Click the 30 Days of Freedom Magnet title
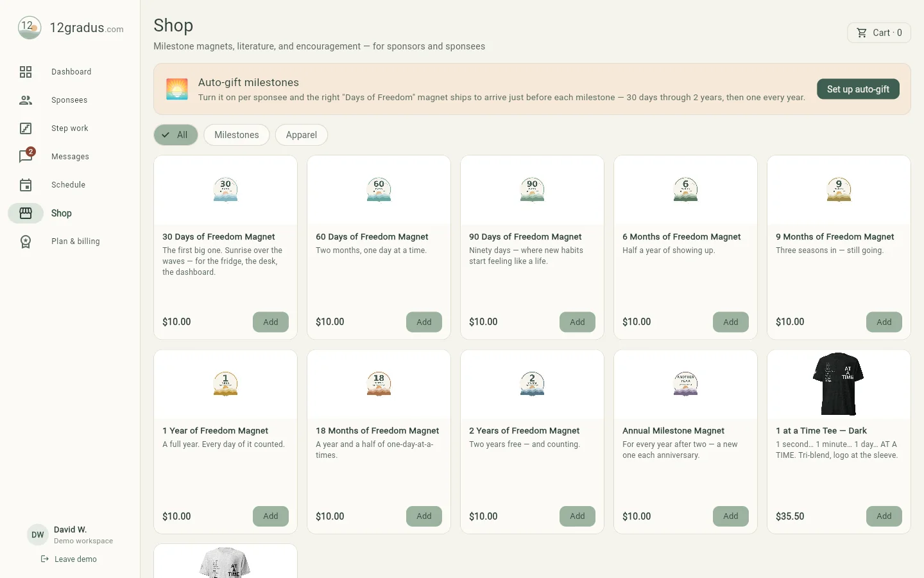Viewport: 924px width, 578px height. pos(218,237)
